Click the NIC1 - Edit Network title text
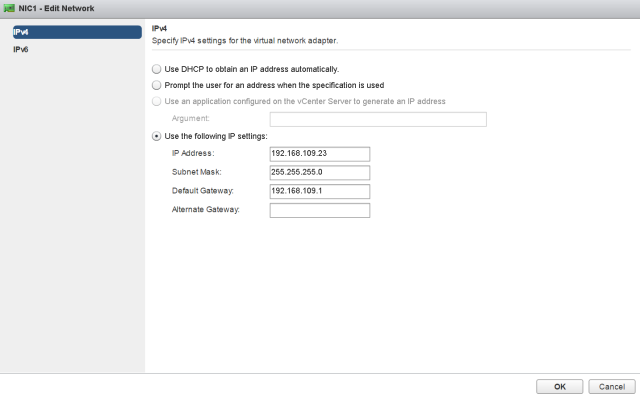640x398 pixels. pos(56,8)
